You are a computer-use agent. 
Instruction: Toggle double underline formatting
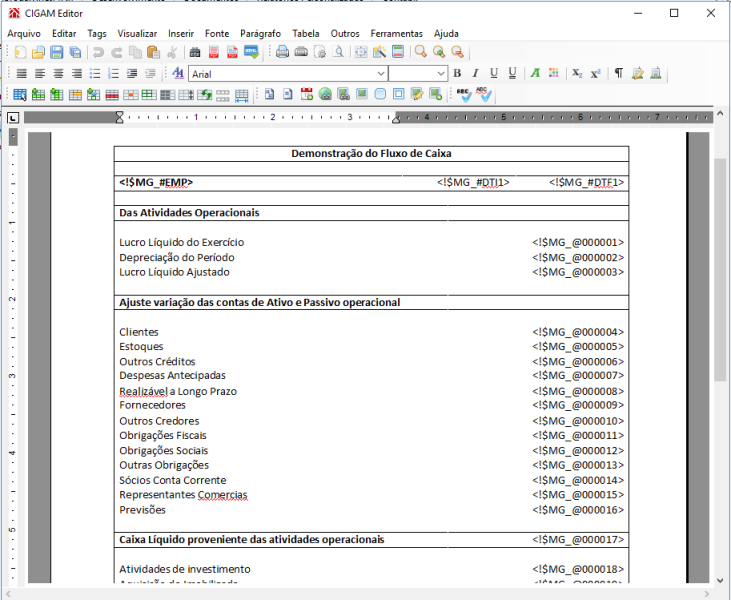point(512,74)
